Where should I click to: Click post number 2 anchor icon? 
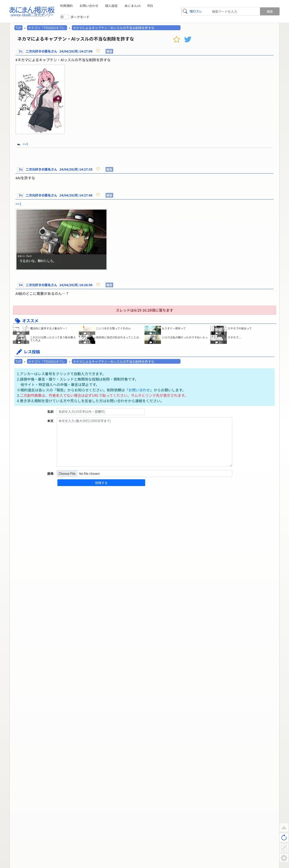(20, 169)
